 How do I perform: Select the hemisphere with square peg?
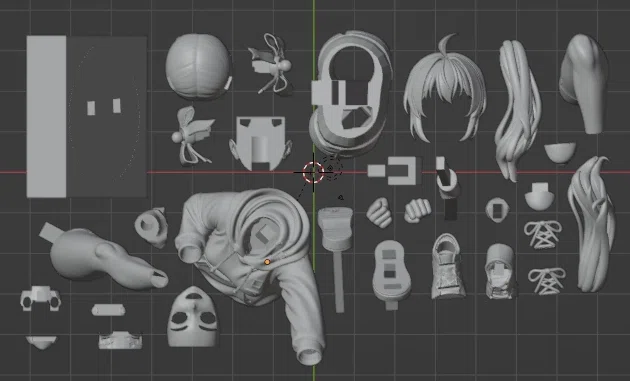coord(539,196)
